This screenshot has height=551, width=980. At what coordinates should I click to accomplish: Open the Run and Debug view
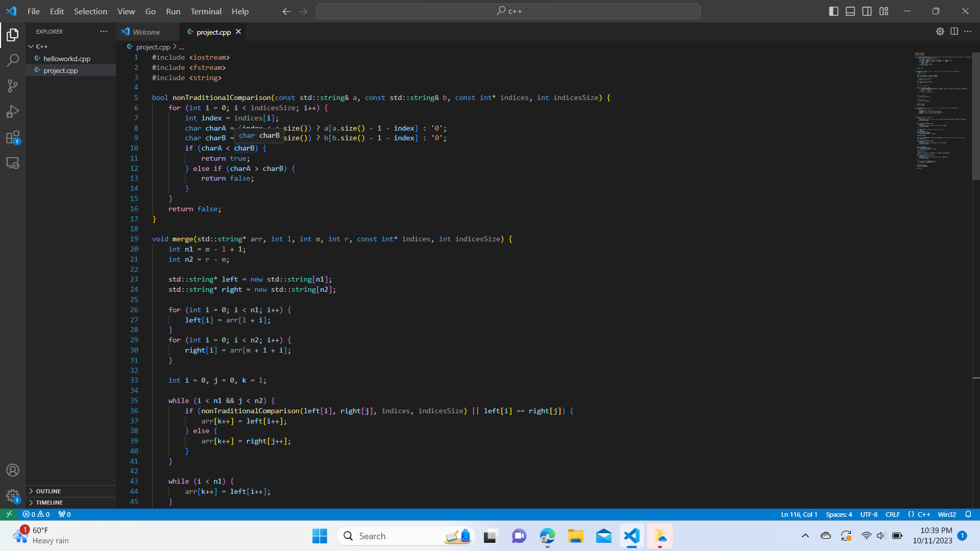pos(12,111)
